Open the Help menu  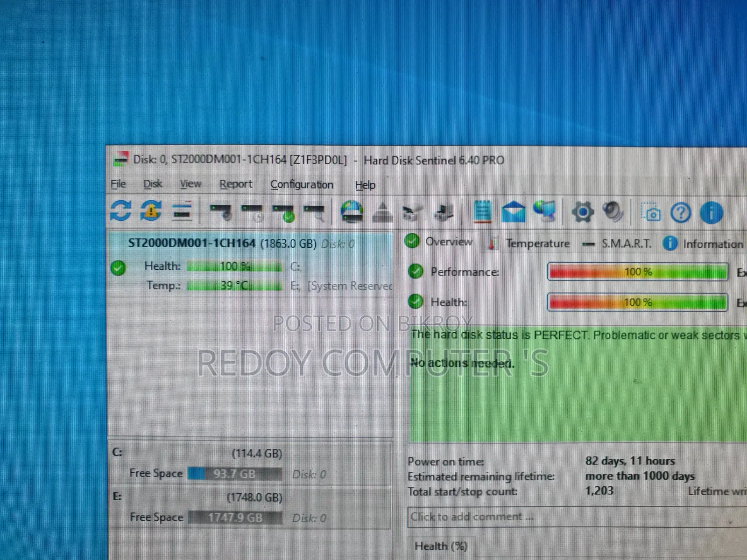(x=365, y=185)
